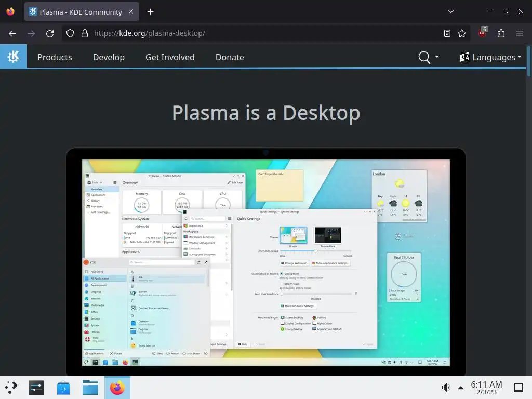The height and width of the screenshot is (399, 532).
Task: Open the Languages dropdown
Action: 490,57
